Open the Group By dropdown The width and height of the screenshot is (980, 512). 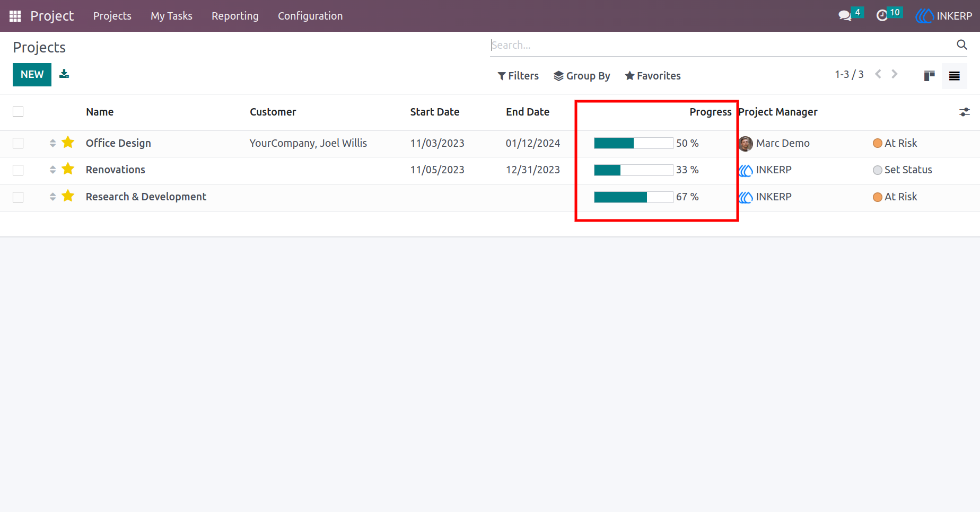click(x=582, y=76)
